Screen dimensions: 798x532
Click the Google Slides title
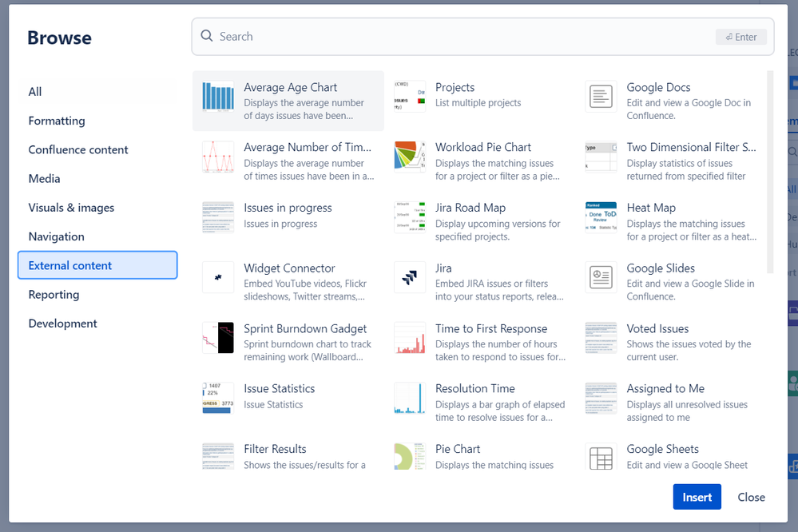pos(661,268)
